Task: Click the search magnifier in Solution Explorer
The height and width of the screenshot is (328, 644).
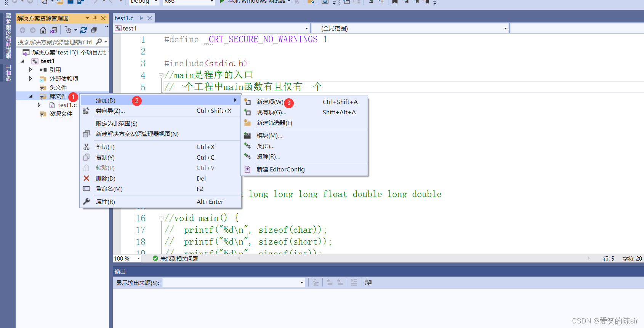Action: [99, 42]
